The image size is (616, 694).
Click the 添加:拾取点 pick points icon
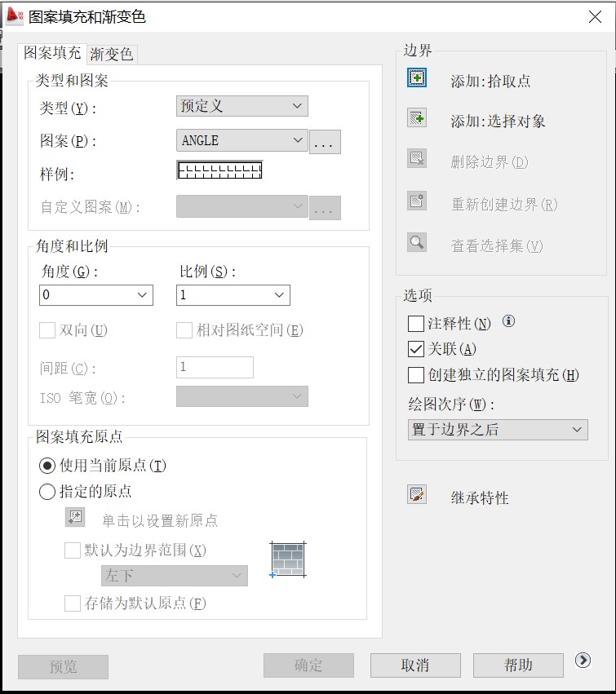coord(417,77)
